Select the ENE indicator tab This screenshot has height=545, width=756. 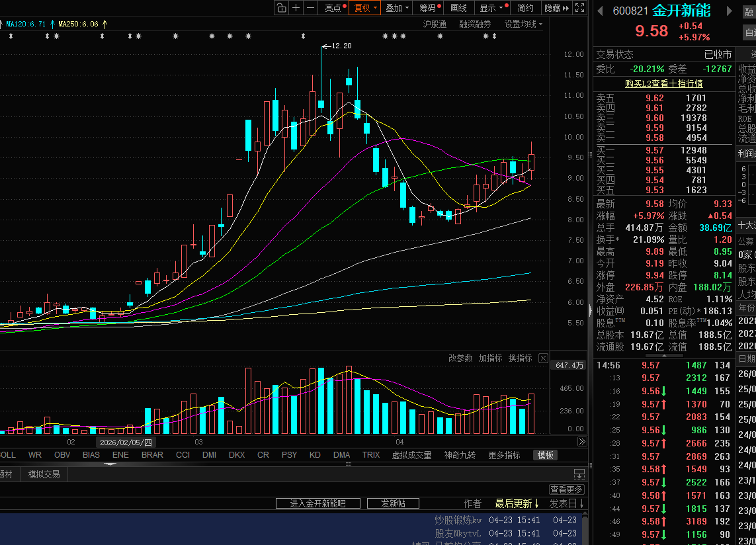tap(120, 455)
